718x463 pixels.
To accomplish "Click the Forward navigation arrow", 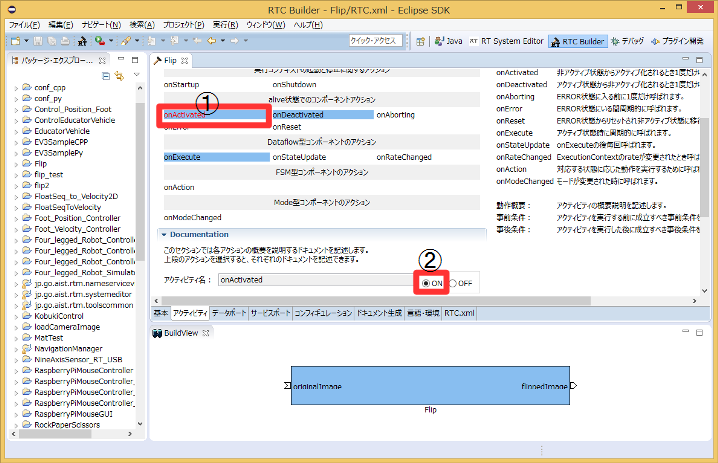I will point(234,41).
